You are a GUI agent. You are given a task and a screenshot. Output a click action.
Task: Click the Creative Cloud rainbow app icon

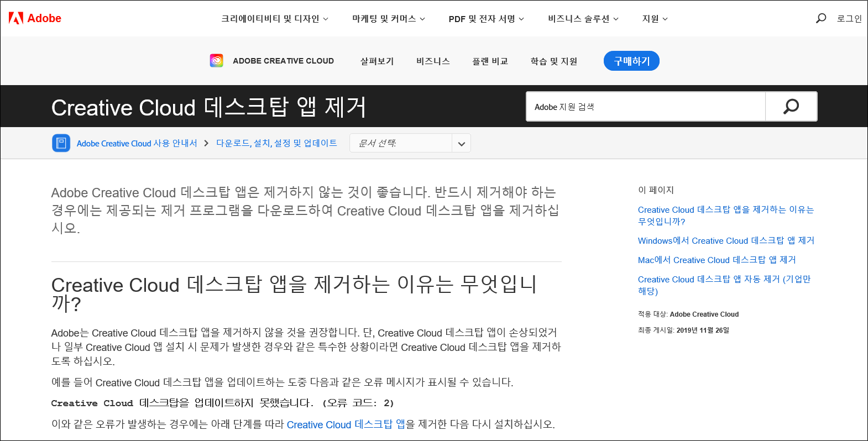[x=217, y=61]
